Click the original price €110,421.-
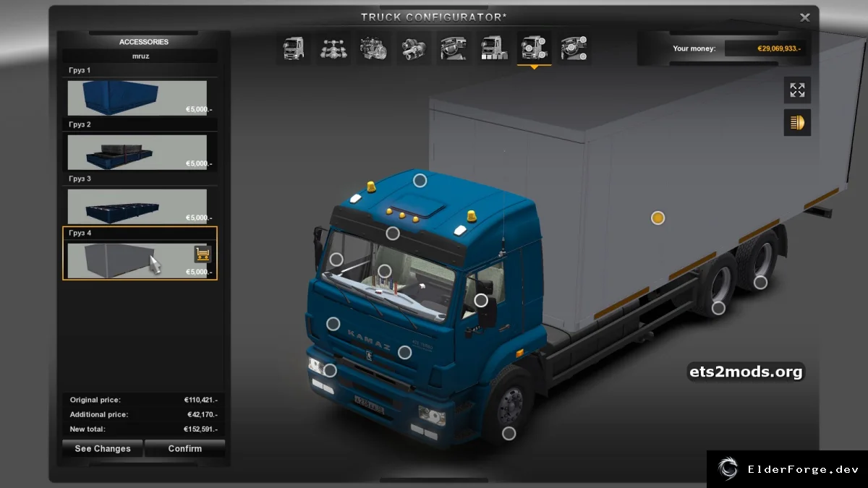 click(x=201, y=400)
